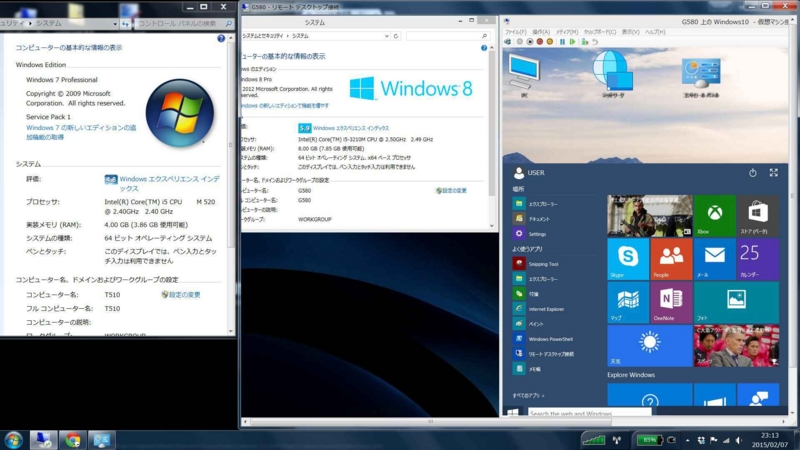
Task: Click refresh button in Windows 8 address bar
Action: 395,36
